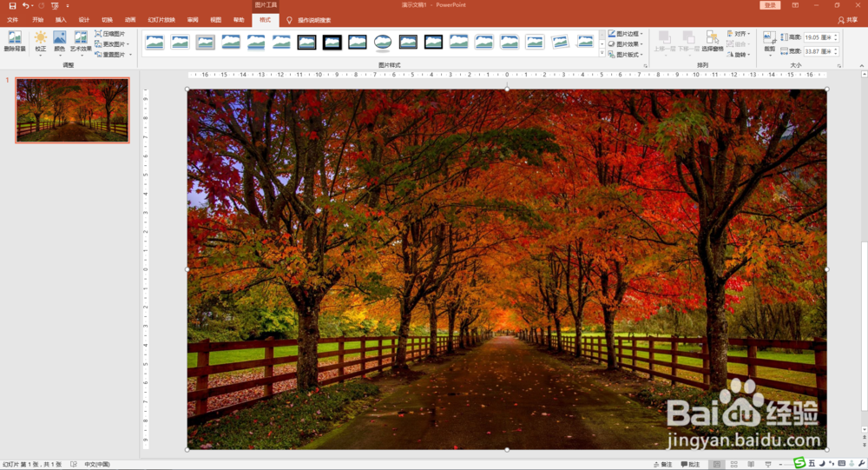
Task: Open the 图片效果 picture effects dropdown
Action: click(x=626, y=44)
